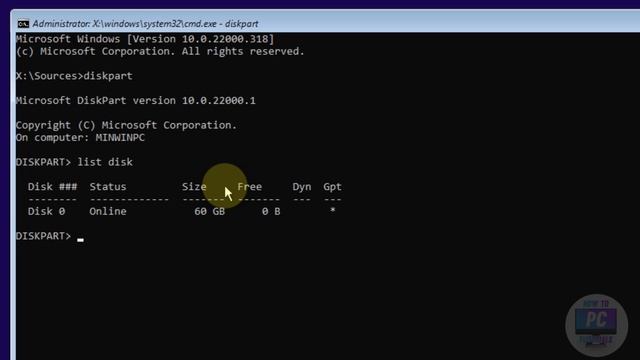Click the blinking cursor at last DISKPART prompt

coord(80,240)
